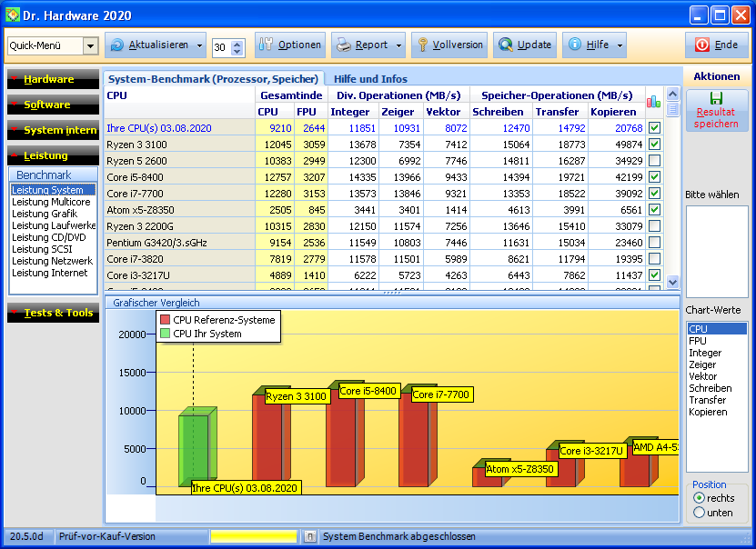Expand the Tests & Tools sidebar section
Screen dimensions: 756x549
(53, 313)
